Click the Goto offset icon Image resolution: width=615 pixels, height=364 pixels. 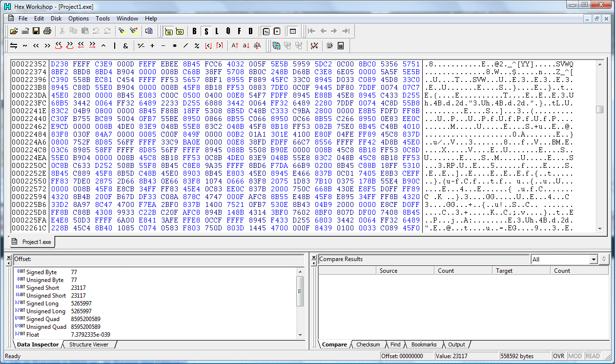pyautogui.click(x=149, y=31)
